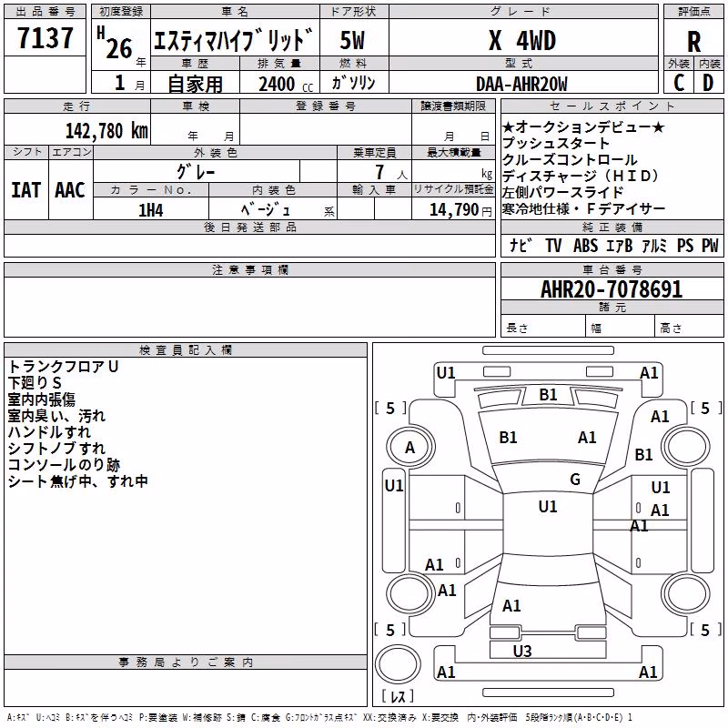Select ディスチャージ(HID) line
Viewport: 728px width, 728px height.
(581, 176)
